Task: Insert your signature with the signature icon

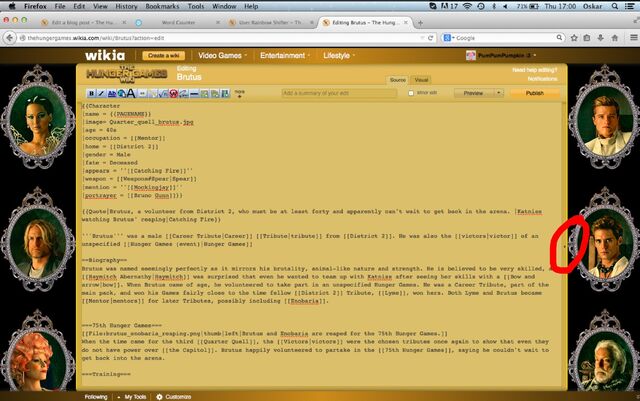Action: coord(184,94)
